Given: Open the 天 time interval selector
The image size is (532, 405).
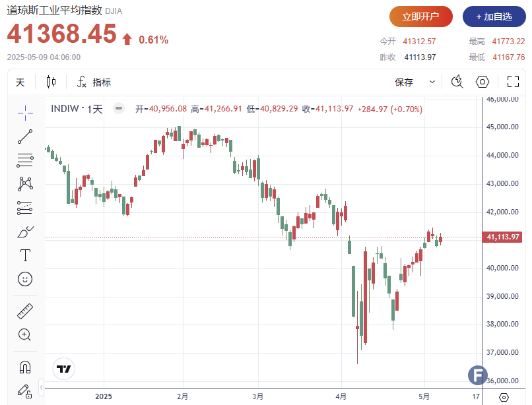Looking at the screenshot, I should pos(20,82).
